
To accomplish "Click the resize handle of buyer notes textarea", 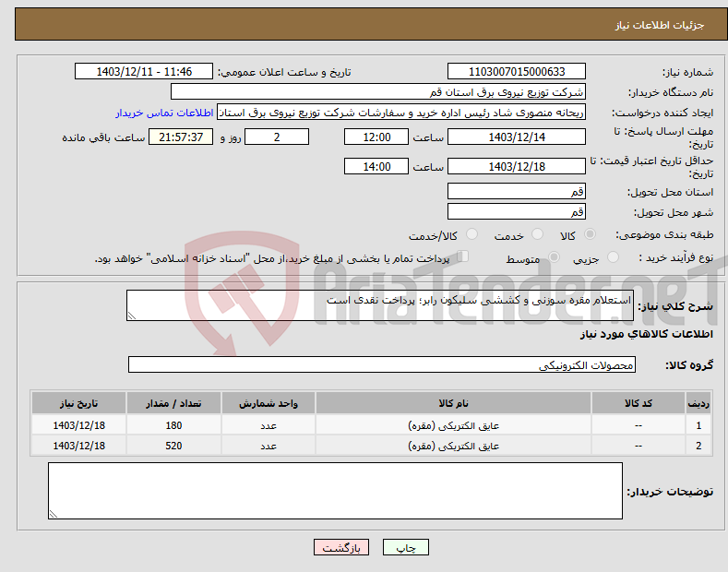I will [x=54, y=515].
